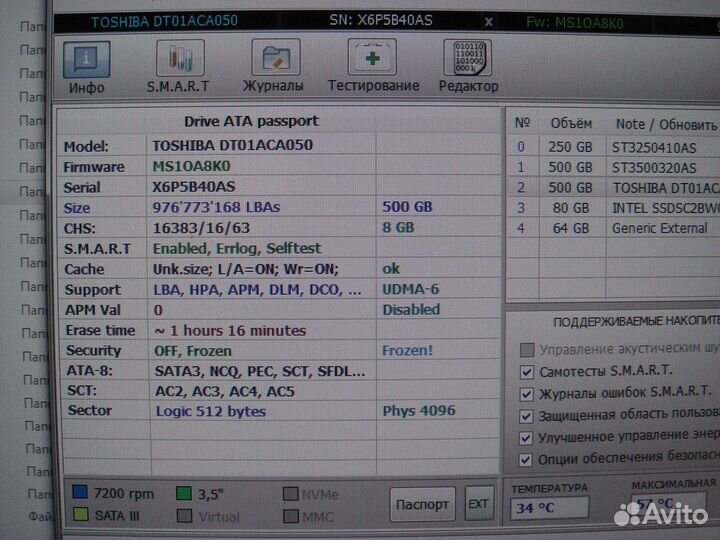Click serial value X6P5B40AS in the passport table
Screen dimensions: 720x540
[x=193, y=187]
